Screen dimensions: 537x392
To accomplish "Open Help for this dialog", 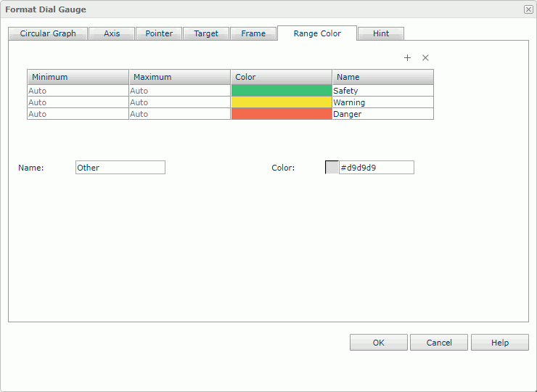I will click(x=499, y=343).
